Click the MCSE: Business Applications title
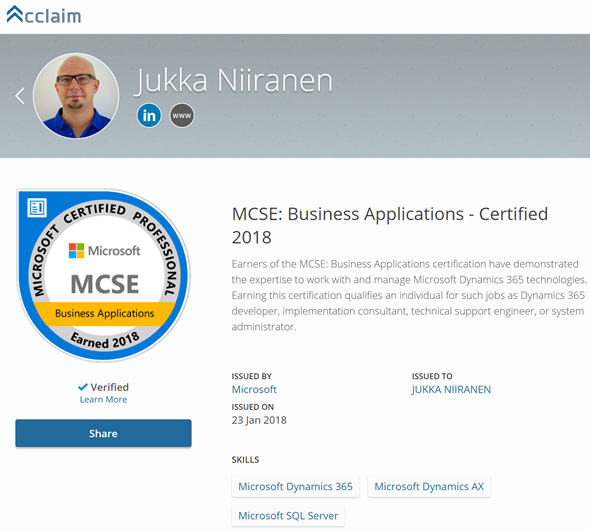 pos(389,225)
